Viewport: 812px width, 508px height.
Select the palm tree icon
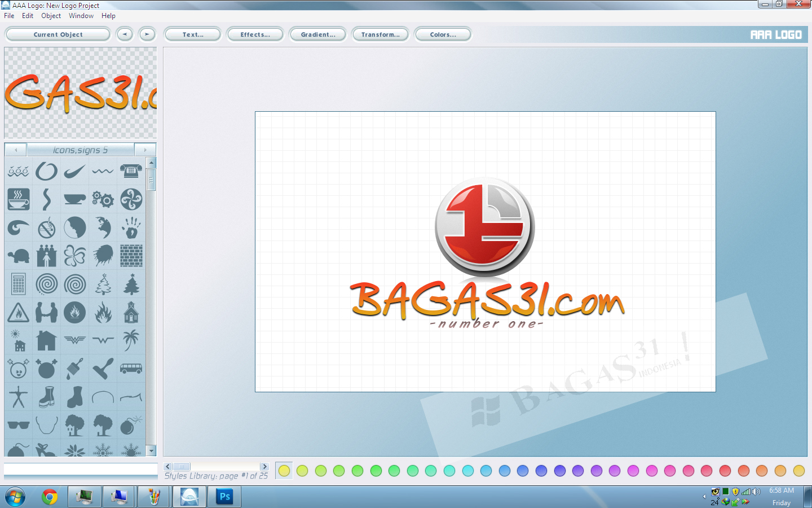pos(131,340)
